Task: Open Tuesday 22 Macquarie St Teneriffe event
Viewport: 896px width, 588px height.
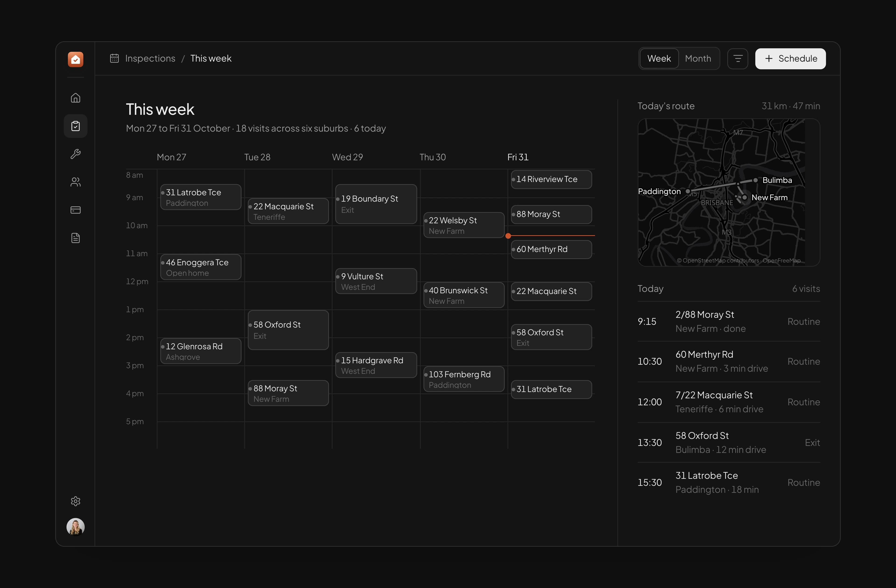Action: (288, 211)
